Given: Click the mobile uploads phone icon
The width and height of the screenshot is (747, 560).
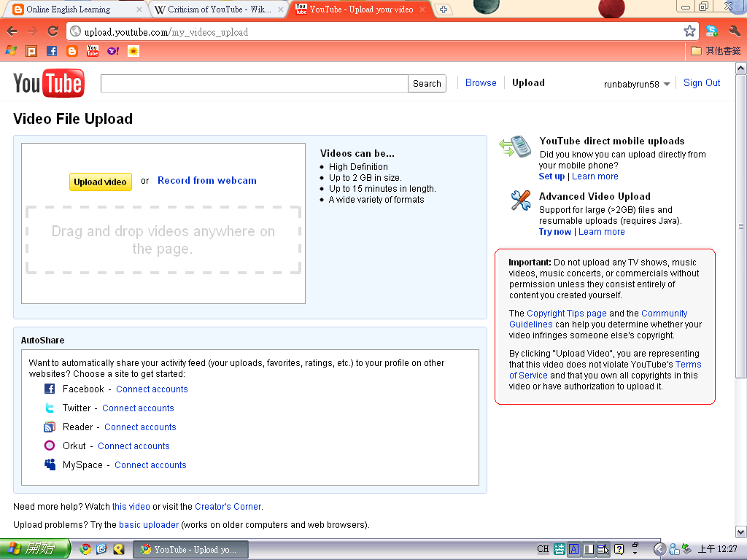Looking at the screenshot, I should click(515, 147).
